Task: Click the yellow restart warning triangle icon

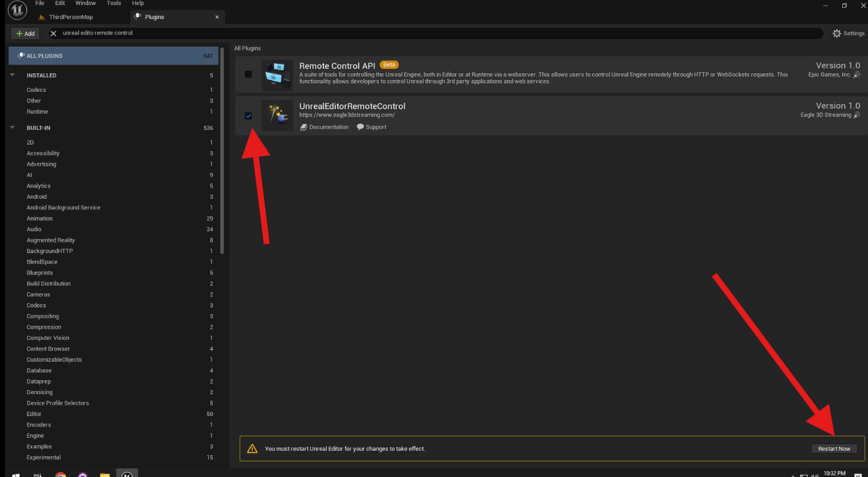Action: 252,448
